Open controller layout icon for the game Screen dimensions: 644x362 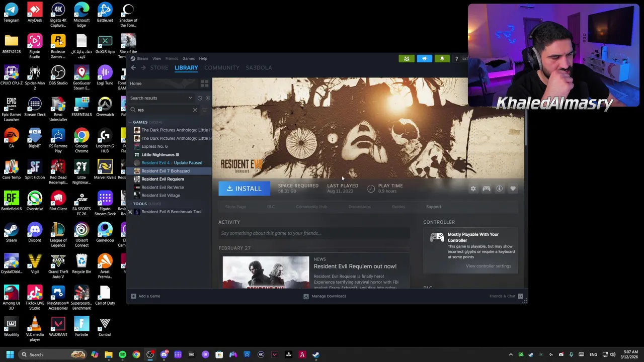tap(486, 189)
